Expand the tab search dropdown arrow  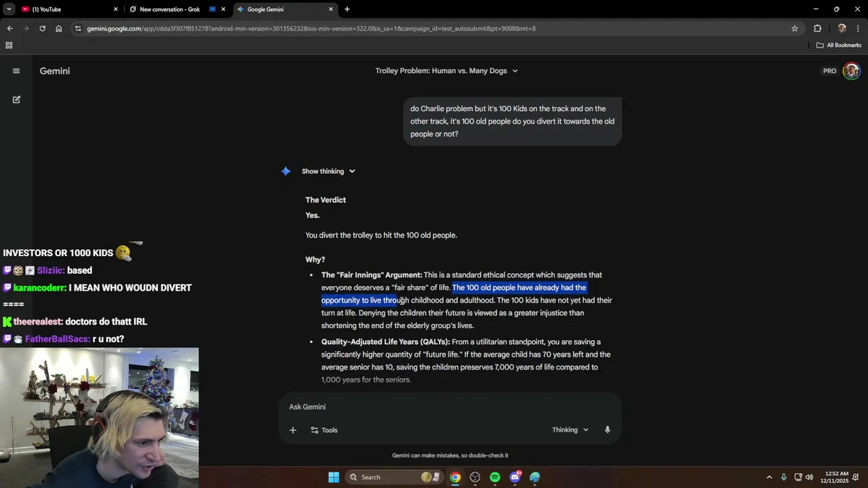tap(9, 9)
